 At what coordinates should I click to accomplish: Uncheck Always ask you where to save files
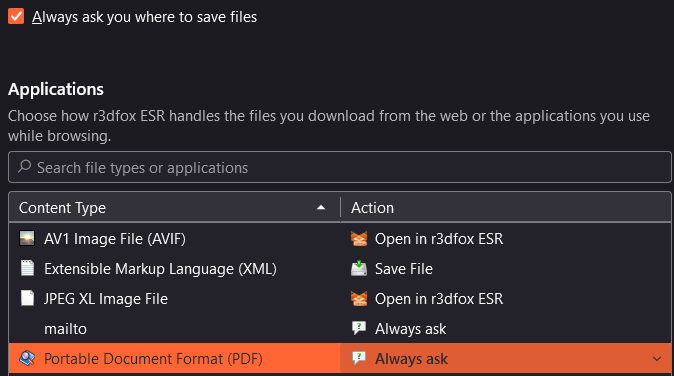tap(16, 16)
